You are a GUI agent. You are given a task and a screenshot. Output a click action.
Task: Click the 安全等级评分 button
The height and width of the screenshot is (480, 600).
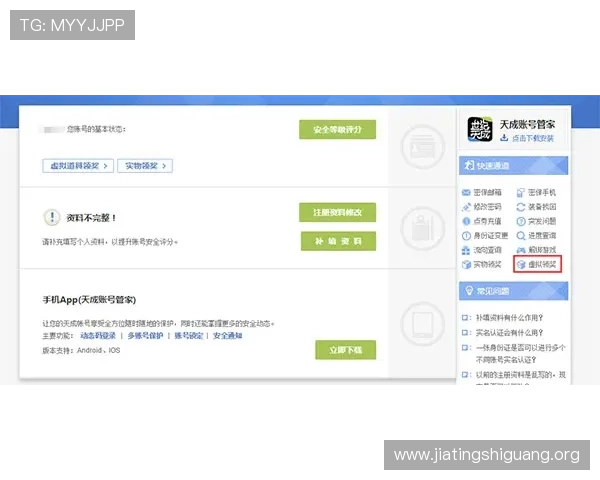pos(338,129)
